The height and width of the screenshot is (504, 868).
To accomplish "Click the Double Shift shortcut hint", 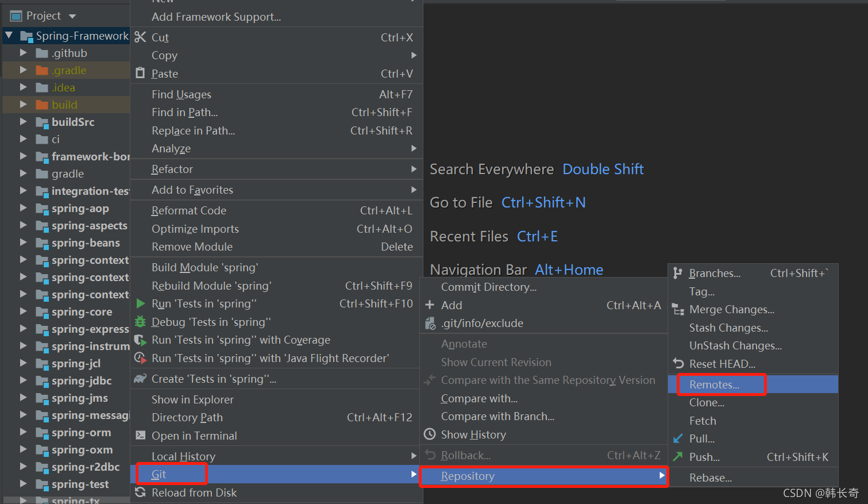I will click(603, 169).
